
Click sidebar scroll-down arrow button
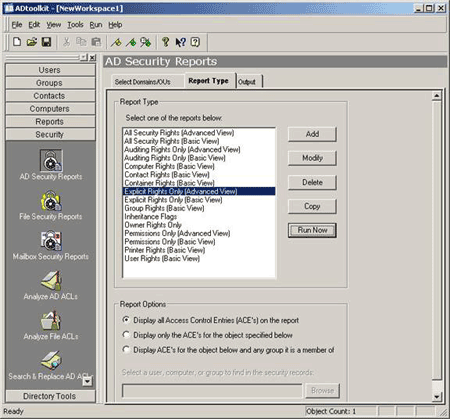87,381
